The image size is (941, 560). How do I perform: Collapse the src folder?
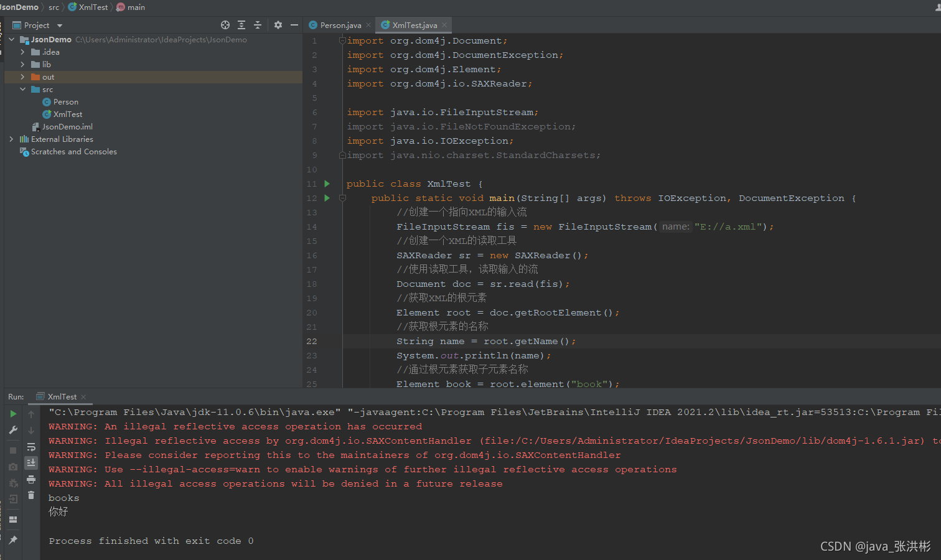click(x=22, y=90)
